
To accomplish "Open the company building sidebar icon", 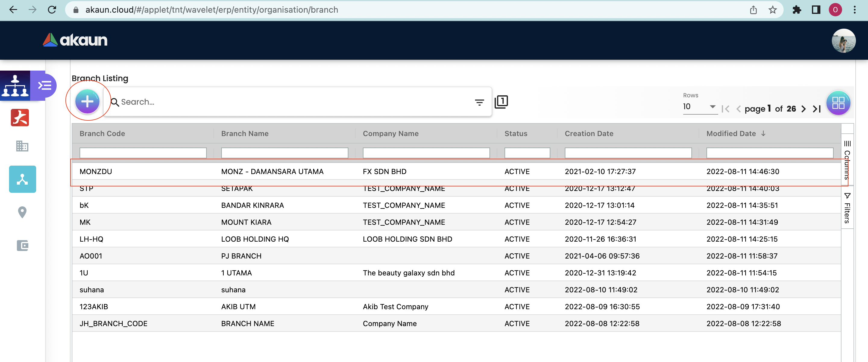I will 22,146.
